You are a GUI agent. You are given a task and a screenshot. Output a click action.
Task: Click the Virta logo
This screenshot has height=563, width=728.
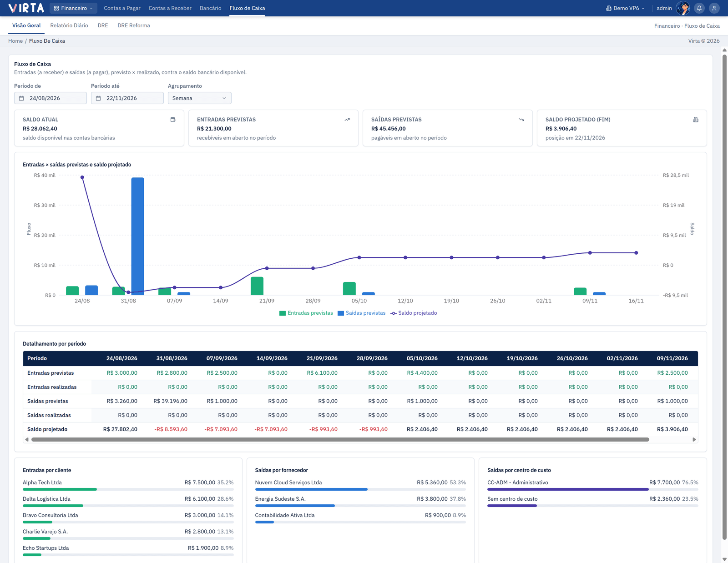tap(26, 8)
